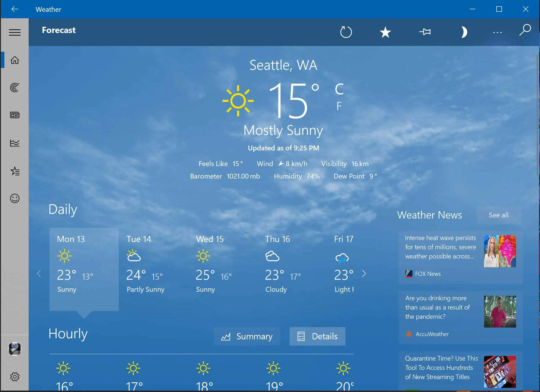The width and height of the screenshot is (540, 392).
Task: Expand the previous days forecast arrow
Action: click(39, 273)
